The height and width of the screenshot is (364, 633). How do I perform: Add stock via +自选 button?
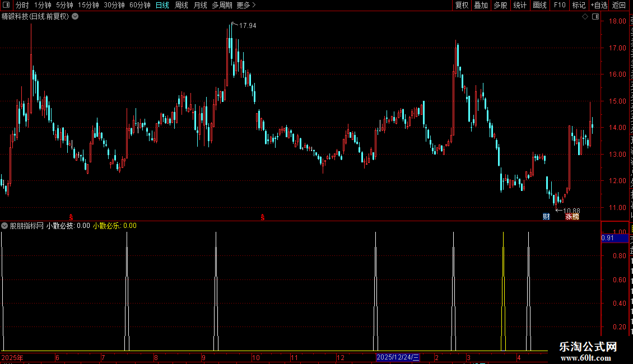(599, 5)
